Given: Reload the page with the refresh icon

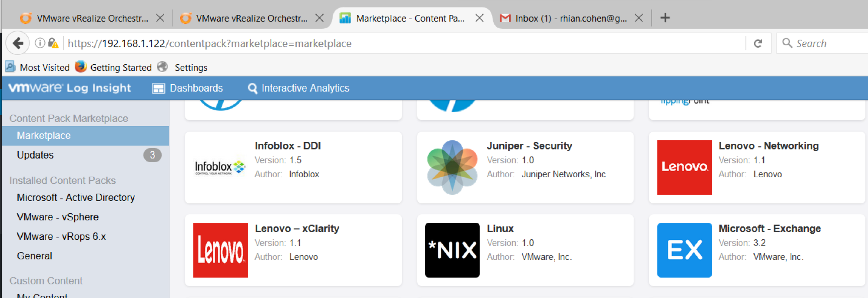Looking at the screenshot, I should click(758, 43).
